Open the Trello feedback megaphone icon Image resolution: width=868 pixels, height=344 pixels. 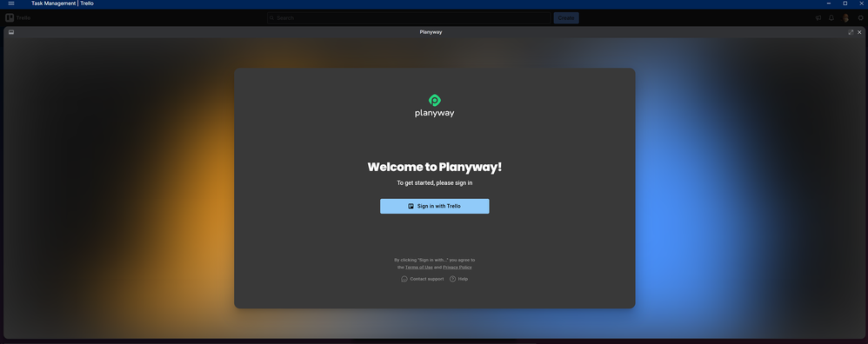pos(818,17)
